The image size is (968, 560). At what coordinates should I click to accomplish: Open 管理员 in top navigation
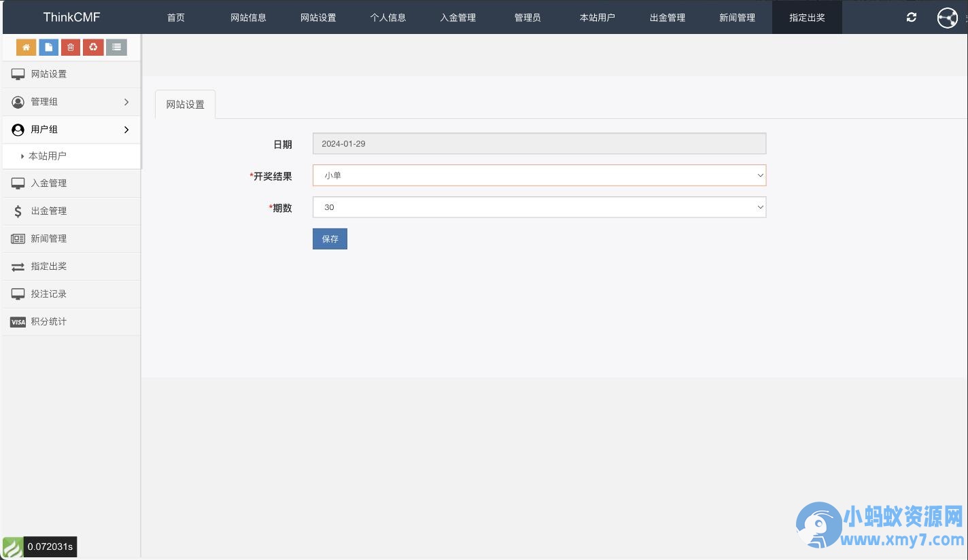(x=528, y=18)
